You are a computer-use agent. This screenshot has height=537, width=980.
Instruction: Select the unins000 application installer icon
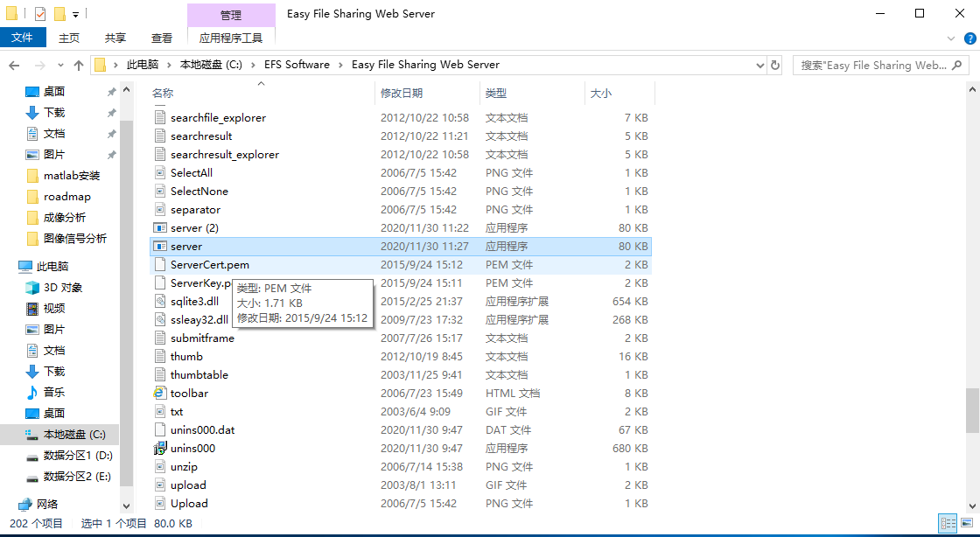(161, 449)
